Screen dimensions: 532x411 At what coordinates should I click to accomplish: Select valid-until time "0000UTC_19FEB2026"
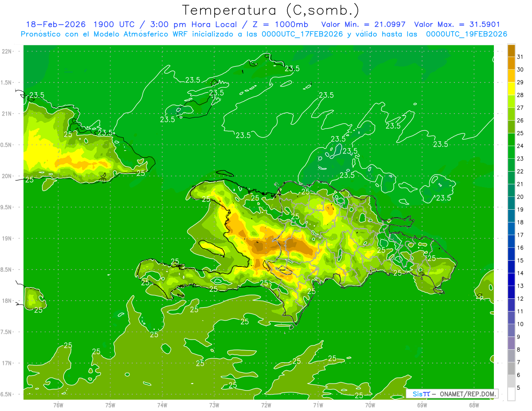pyautogui.click(x=466, y=34)
